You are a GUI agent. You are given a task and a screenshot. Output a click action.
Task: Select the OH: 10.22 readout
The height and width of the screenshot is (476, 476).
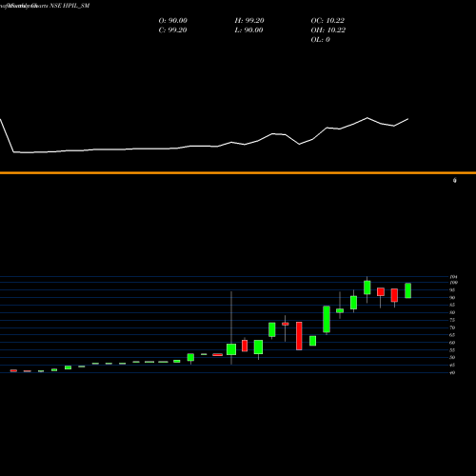(328, 30)
